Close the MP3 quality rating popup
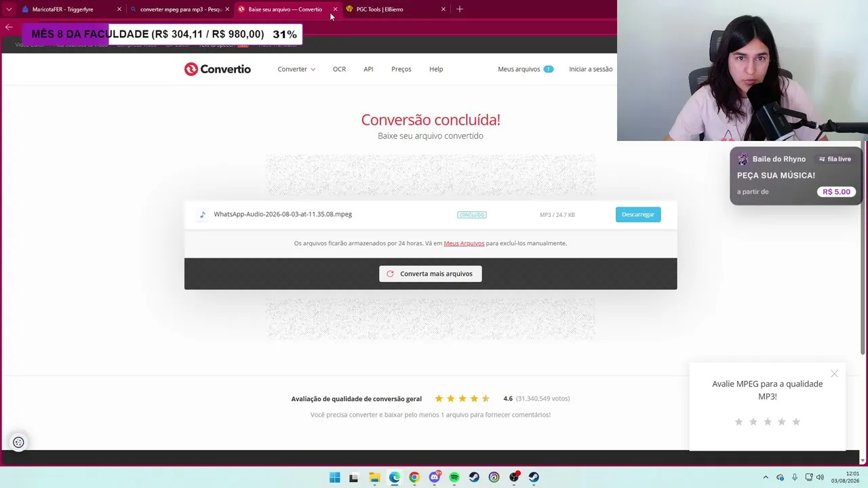 click(x=834, y=373)
